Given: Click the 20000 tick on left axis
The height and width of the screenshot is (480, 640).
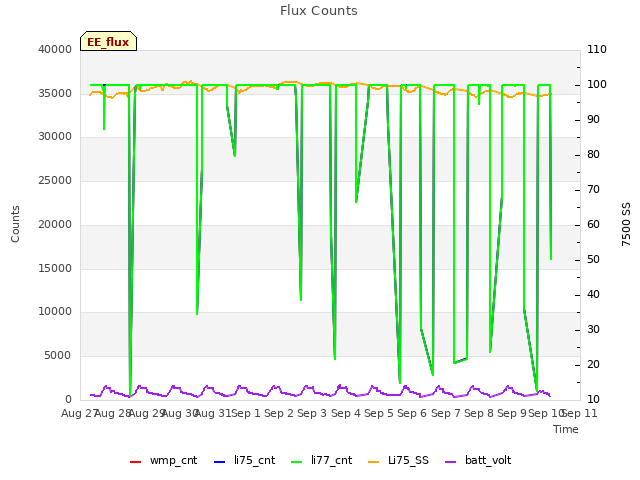Looking at the screenshot, I should pos(55,224).
